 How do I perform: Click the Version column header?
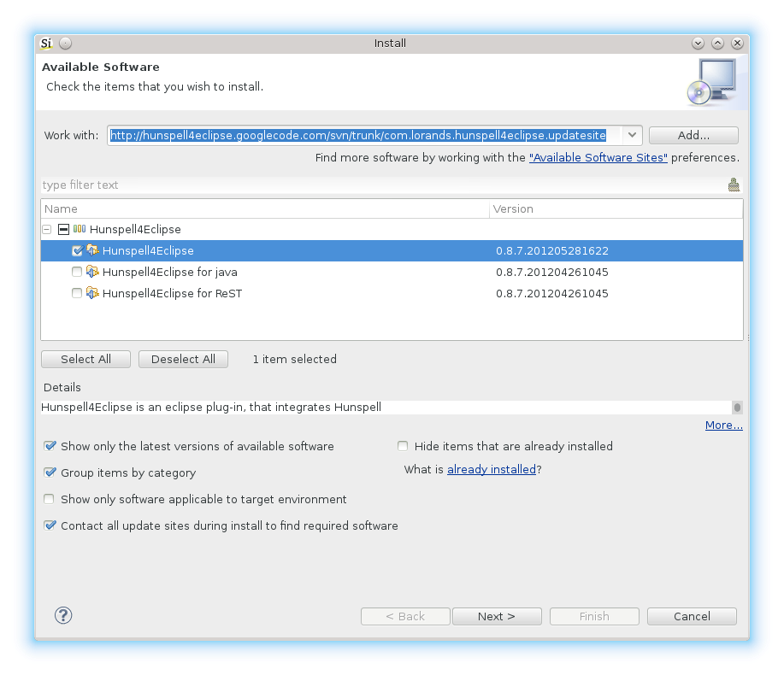point(616,208)
